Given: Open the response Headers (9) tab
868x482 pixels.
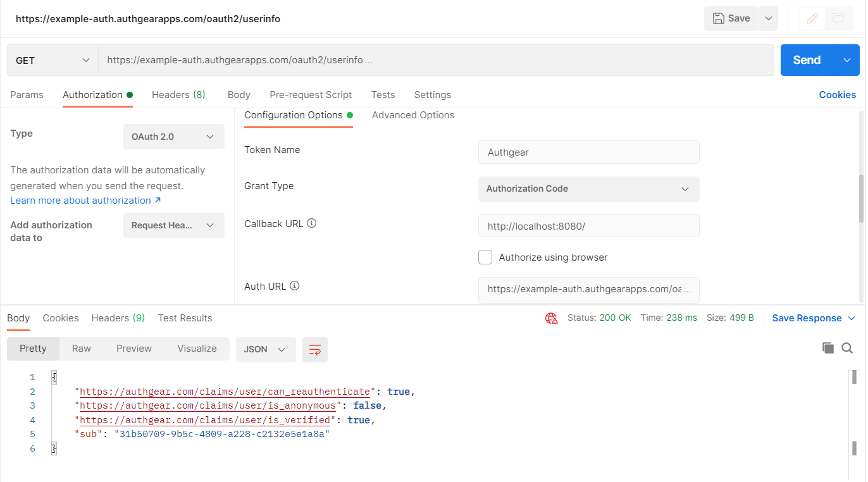Looking at the screenshot, I should pos(118,318).
